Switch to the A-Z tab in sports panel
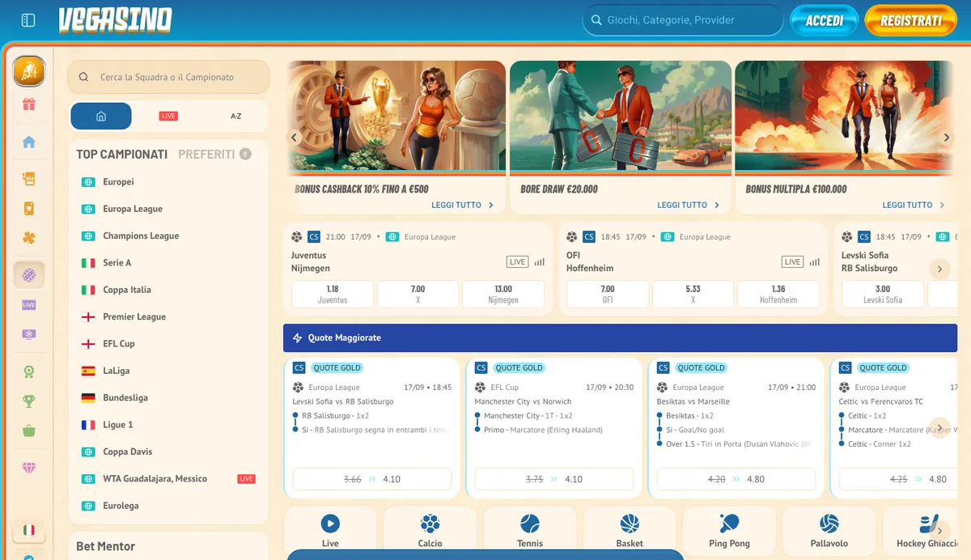 pyautogui.click(x=235, y=116)
